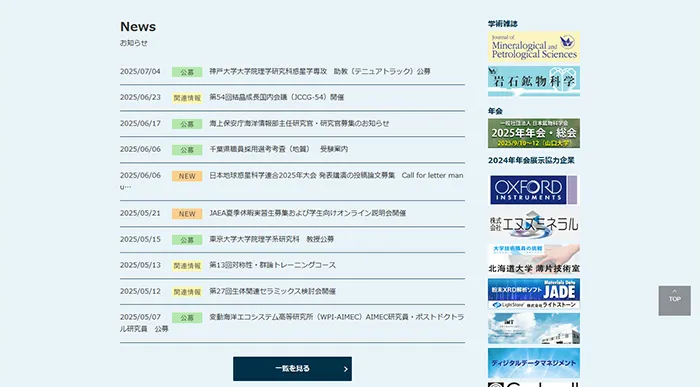
Task: Click the 公募 tag on the 2025/06/17 item
Action: click(187, 124)
